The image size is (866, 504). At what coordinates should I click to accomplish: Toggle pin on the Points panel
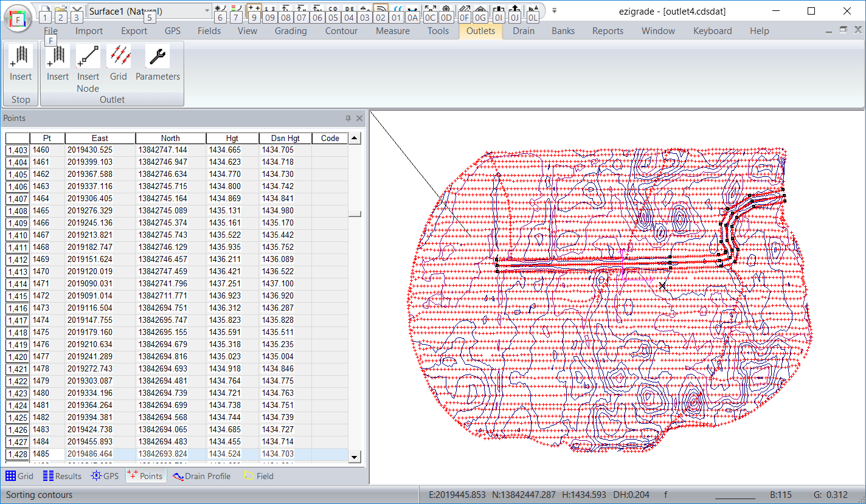348,118
